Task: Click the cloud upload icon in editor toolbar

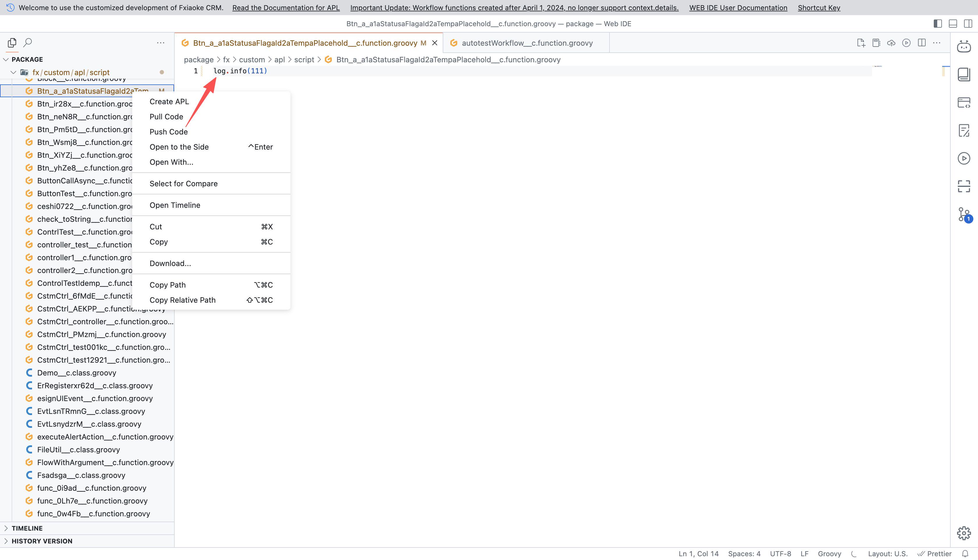Action: coord(891,43)
